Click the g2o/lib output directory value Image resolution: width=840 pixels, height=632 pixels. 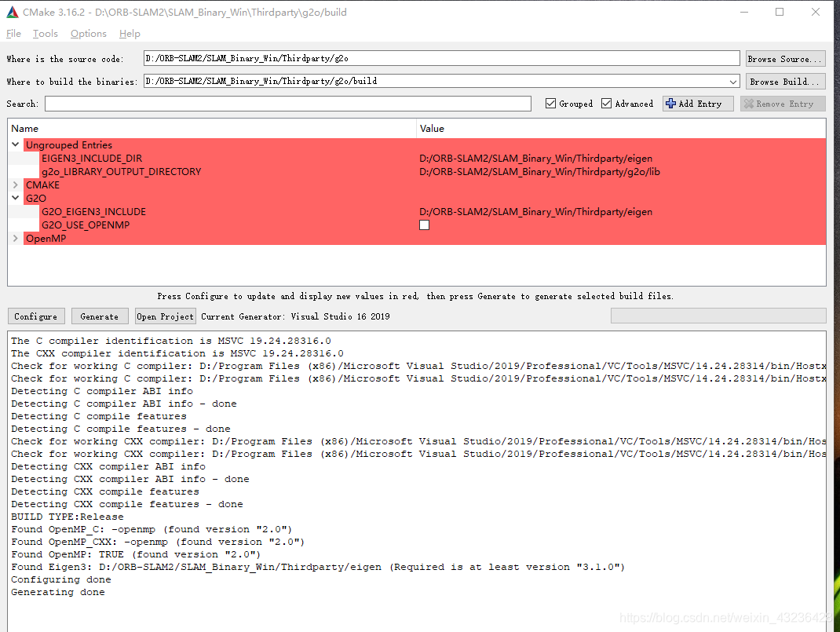click(x=539, y=171)
